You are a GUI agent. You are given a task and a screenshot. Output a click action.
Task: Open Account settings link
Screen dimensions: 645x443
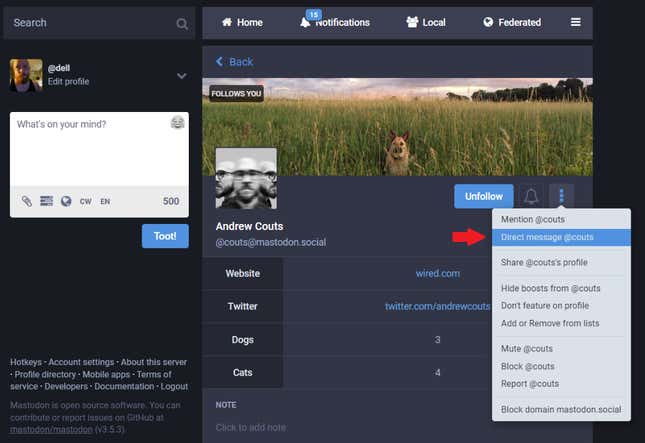[x=81, y=362]
